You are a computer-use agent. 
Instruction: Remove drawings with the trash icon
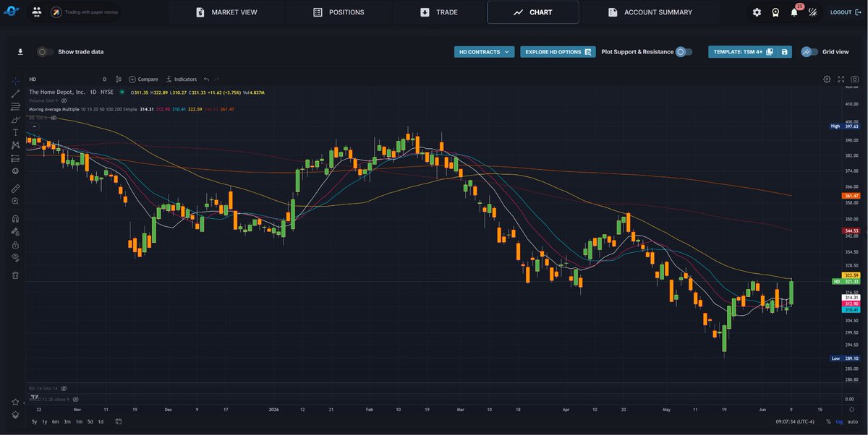pos(15,275)
